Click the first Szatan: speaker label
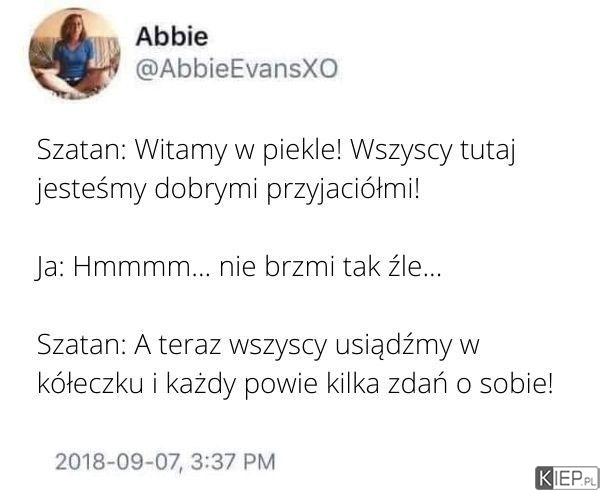The height and width of the screenshot is (500, 610). [82, 151]
